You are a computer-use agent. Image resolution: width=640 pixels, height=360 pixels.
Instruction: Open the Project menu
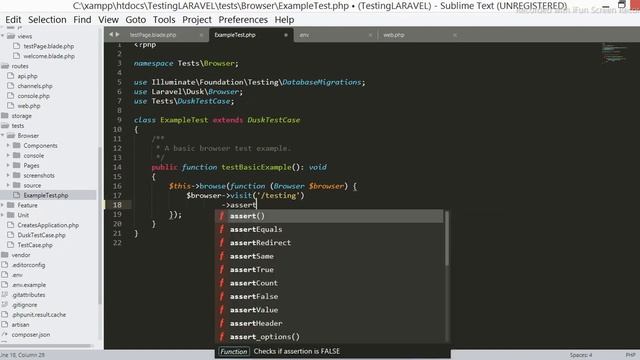197,20
